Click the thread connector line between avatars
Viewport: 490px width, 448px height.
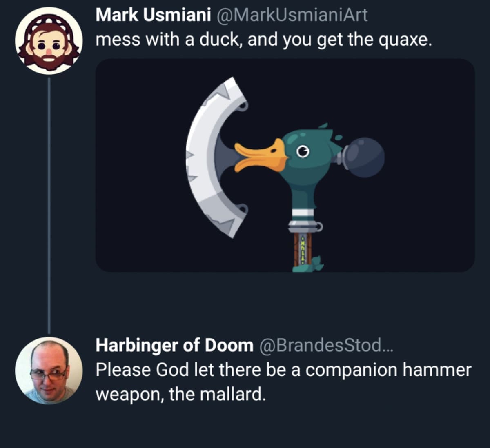point(49,206)
